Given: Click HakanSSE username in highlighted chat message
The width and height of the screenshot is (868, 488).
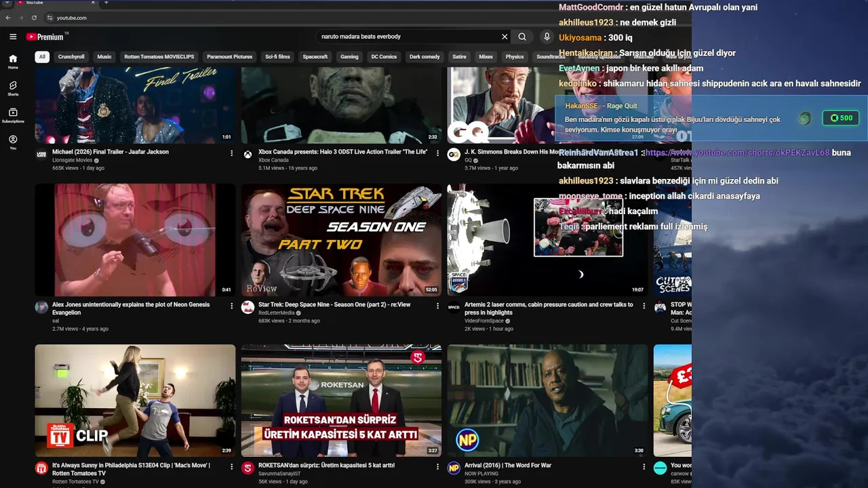Looking at the screenshot, I should (x=582, y=106).
